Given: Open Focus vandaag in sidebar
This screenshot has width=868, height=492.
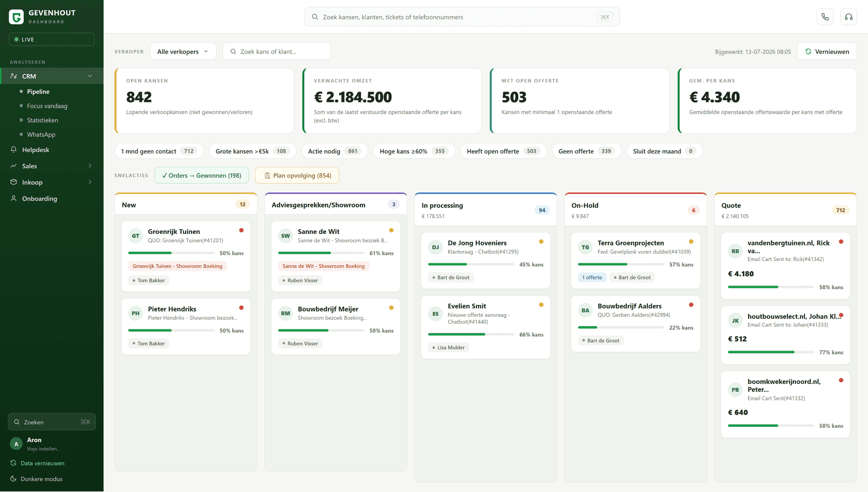Looking at the screenshot, I should click(47, 106).
